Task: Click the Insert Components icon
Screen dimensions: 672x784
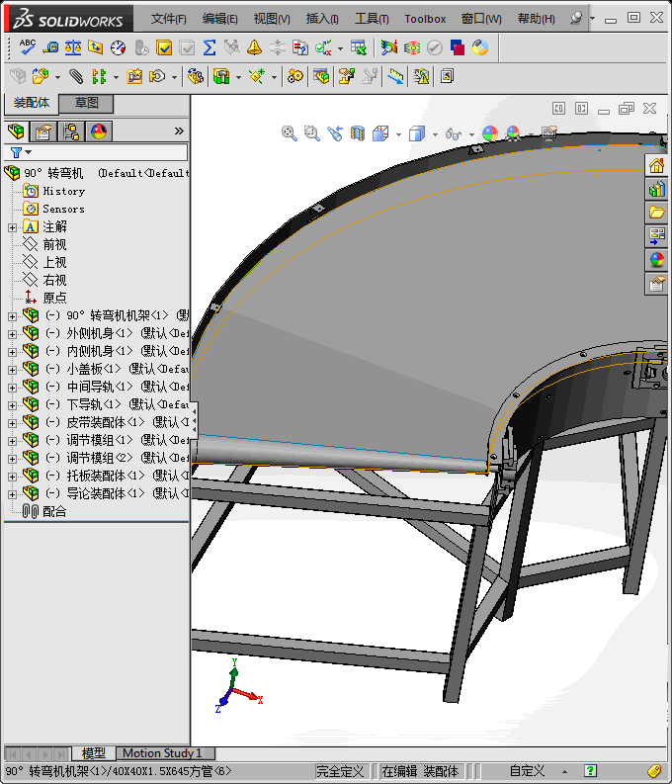Action: pos(40,76)
